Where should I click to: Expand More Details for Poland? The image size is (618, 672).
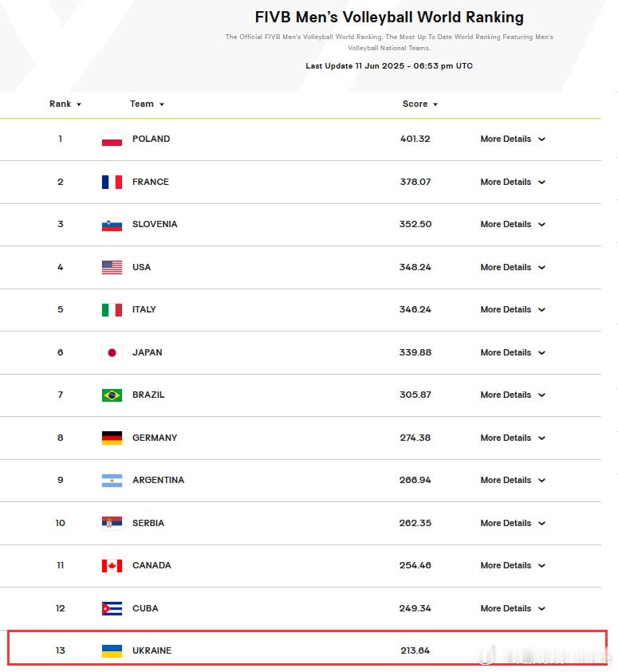513,139
